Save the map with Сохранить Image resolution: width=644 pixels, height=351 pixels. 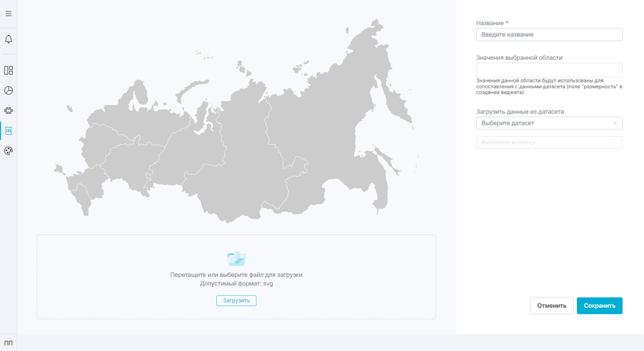pyautogui.click(x=600, y=306)
